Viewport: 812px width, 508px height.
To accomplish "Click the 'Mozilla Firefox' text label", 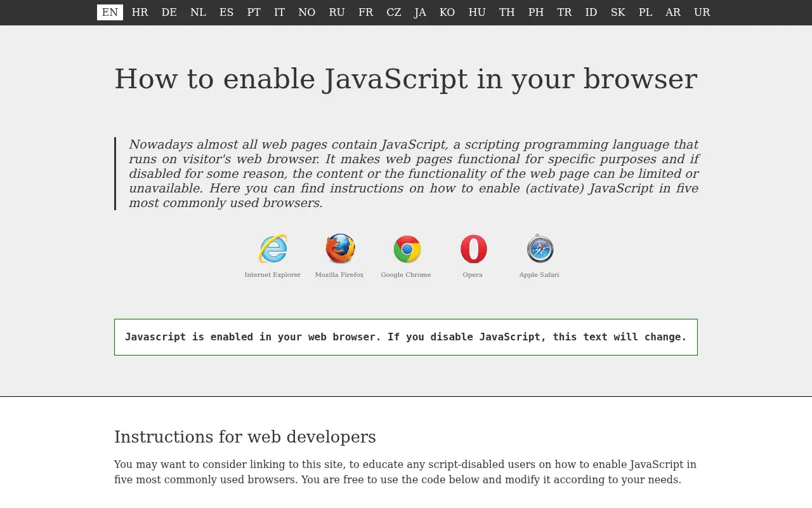I will (339, 275).
